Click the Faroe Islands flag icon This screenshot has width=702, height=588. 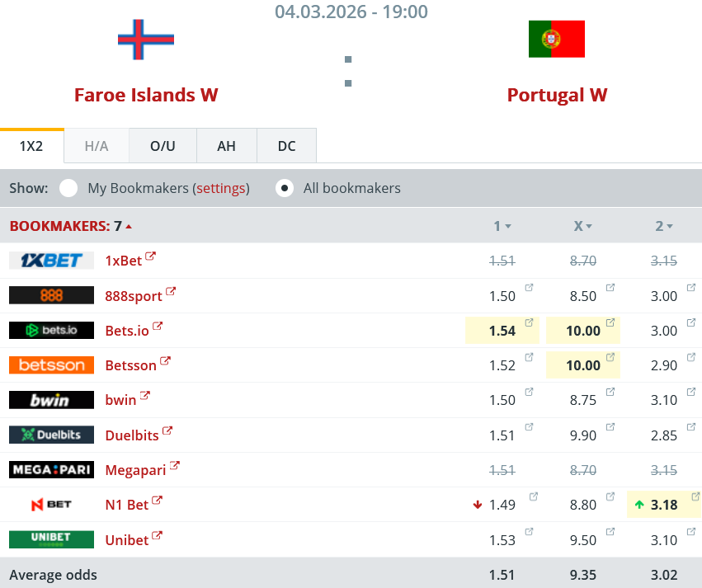[146, 39]
